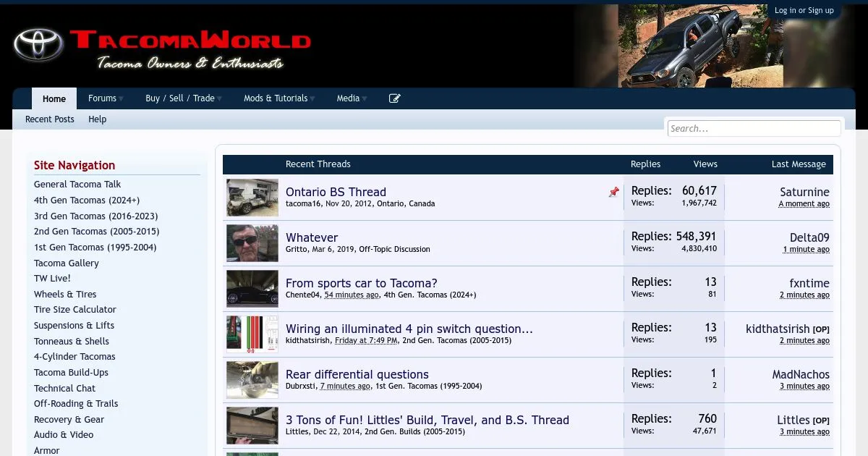This screenshot has width=868, height=456.
Task: Click last poster Saturnine
Action: tap(804, 192)
